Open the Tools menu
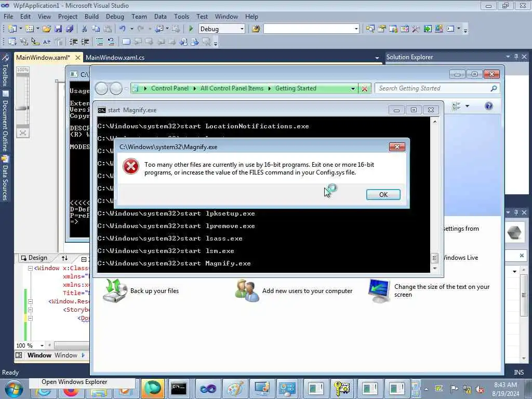Image resolution: width=532 pixels, height=399 pixels. [x=181, y=16]
